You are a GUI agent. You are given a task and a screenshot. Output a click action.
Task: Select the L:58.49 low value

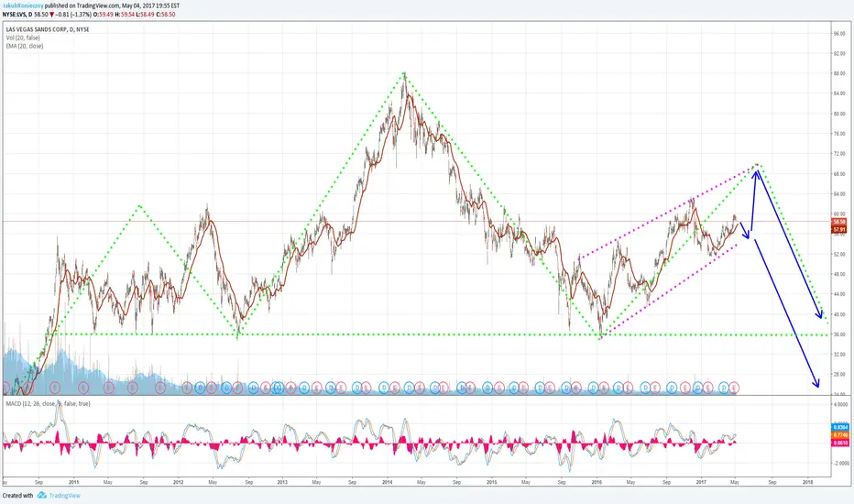pyautogui.click(x=146, y=14)
